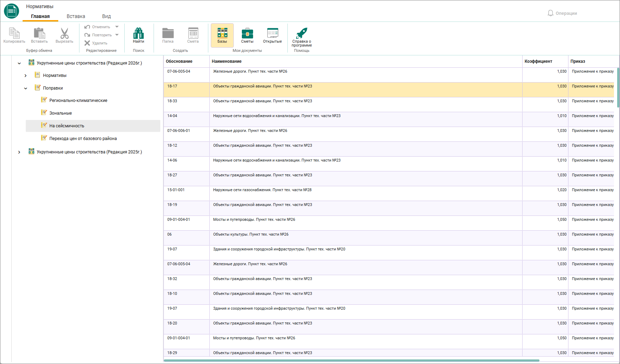Sort by the Наименование column header
This screenshot has width=620, height=364.
pos(366,61)
